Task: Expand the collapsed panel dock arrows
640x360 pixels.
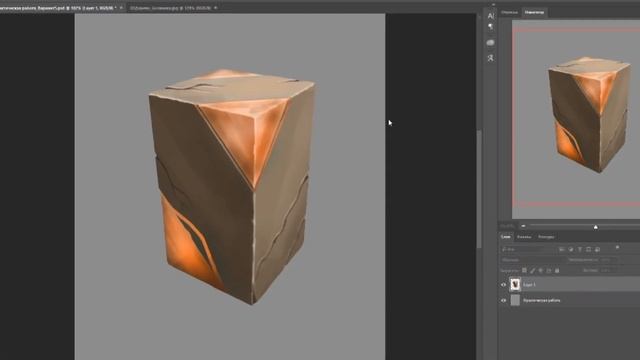Action: 493,4
